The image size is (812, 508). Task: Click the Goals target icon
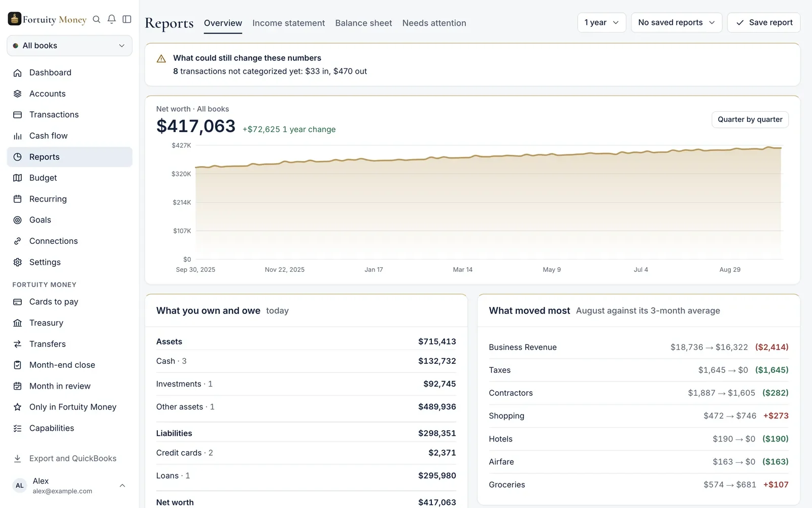(x=18, y=220)
